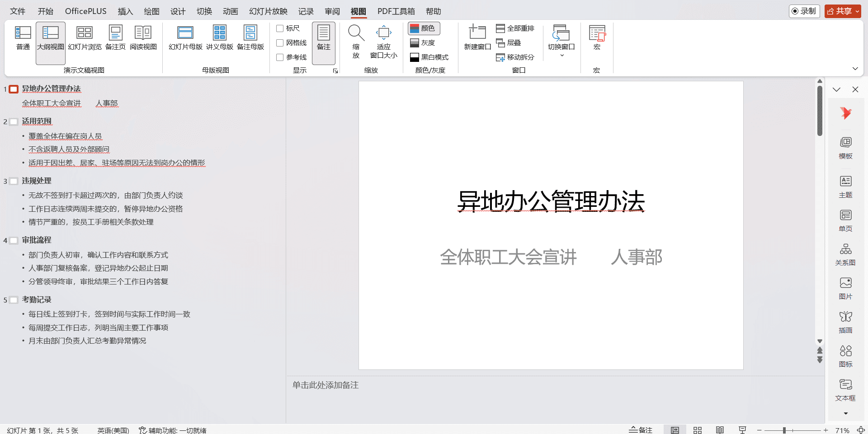Image resolution: width=868 pixels, height=434 pixels.
Task: Enable the Ruler (标尺) checkbox
Action: pyautogui.click(x=280, y=28)
